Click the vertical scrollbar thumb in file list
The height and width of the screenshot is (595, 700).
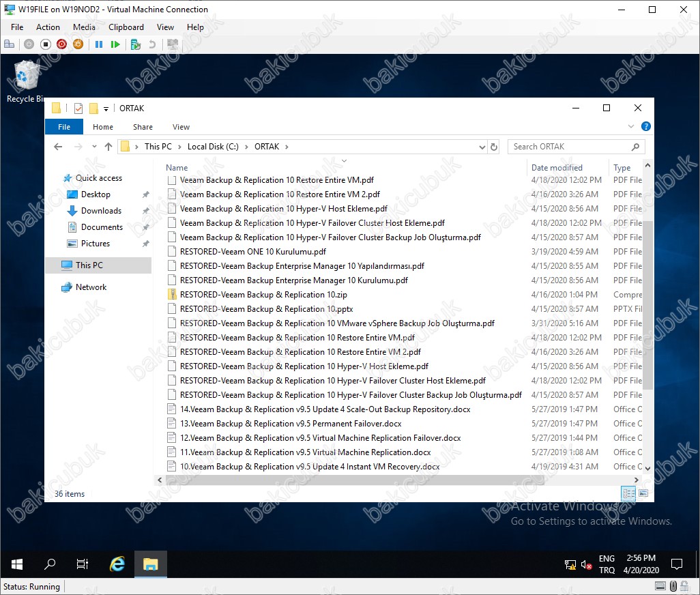647,305
